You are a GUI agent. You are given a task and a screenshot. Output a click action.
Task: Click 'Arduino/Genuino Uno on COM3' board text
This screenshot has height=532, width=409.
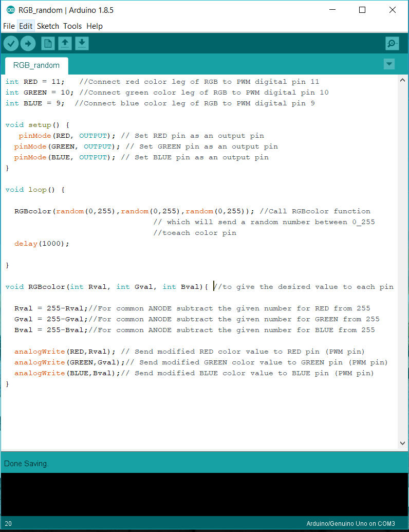(x=350, y=523)
